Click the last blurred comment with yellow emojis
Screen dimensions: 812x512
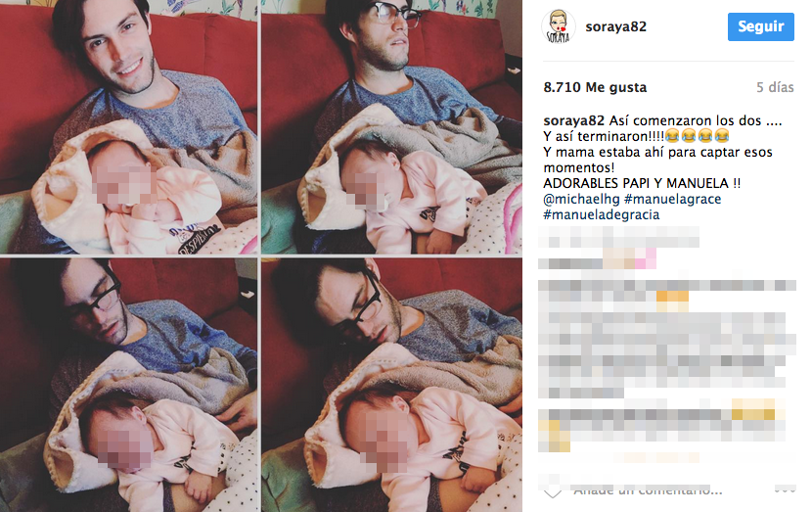click(661, 425)
